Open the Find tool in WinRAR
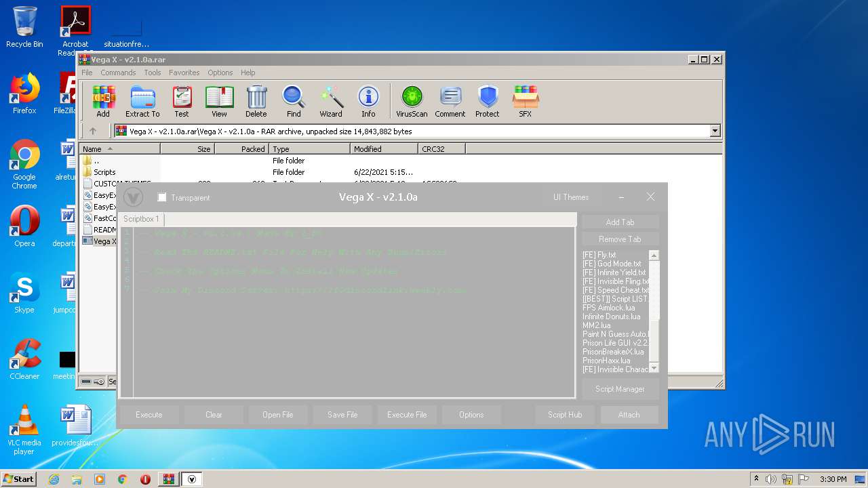 294,102
